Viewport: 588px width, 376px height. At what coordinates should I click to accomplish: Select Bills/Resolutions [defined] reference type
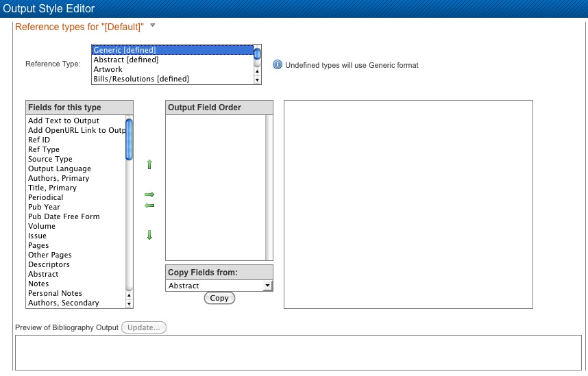click(172, 79)
